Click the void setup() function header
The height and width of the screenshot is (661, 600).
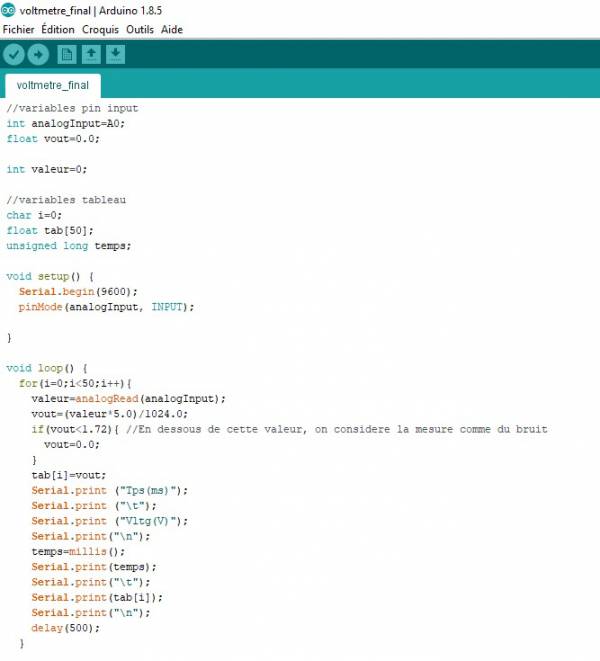pos(49,275)
